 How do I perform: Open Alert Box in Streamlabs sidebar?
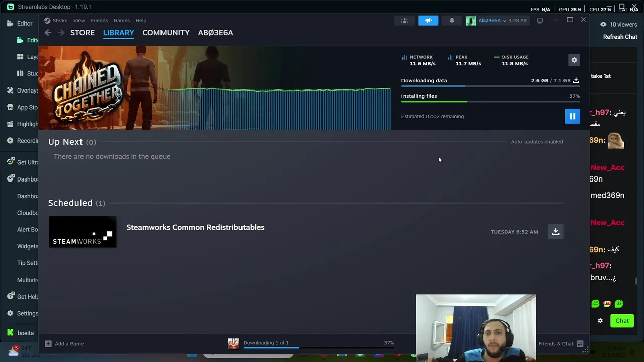(x=28, y=229)
